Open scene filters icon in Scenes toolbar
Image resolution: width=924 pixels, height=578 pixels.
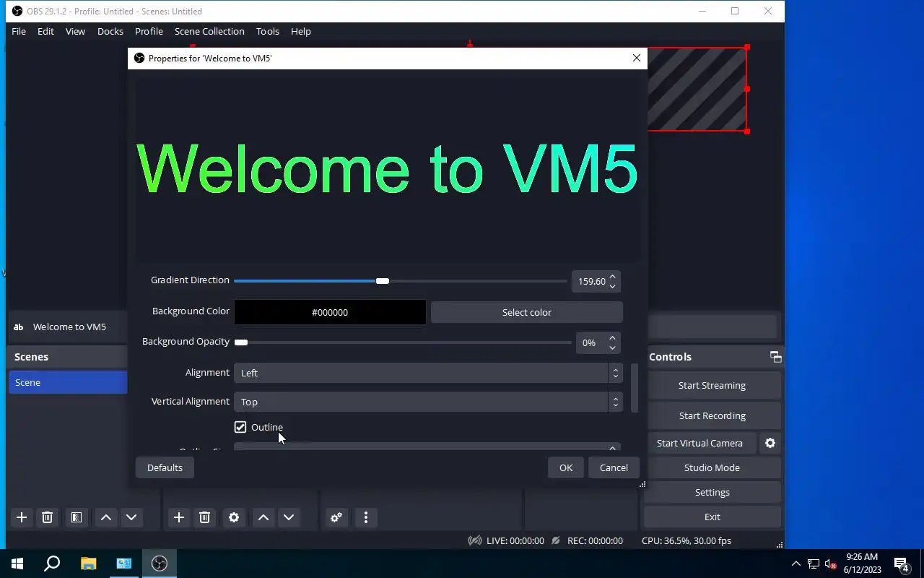pyautogui.click(x=76, y=517)
